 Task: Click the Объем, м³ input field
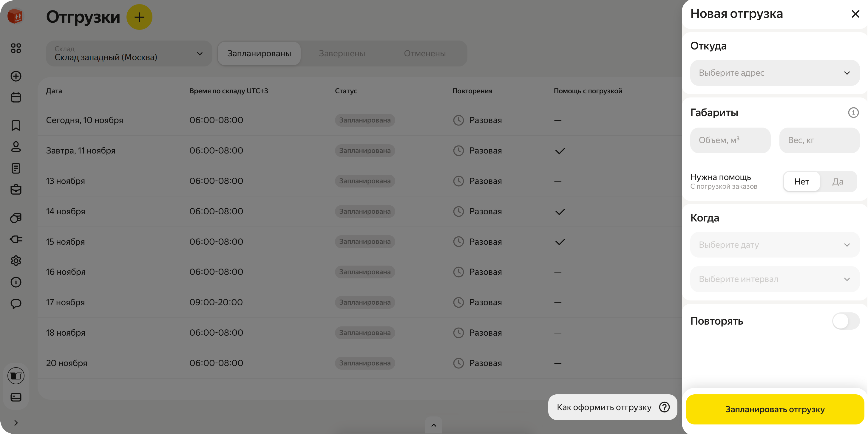730,140
